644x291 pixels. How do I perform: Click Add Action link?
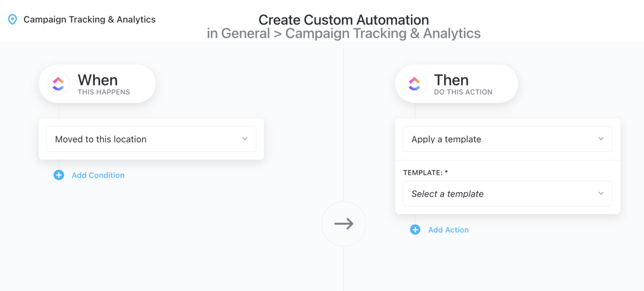pos(448,230)
